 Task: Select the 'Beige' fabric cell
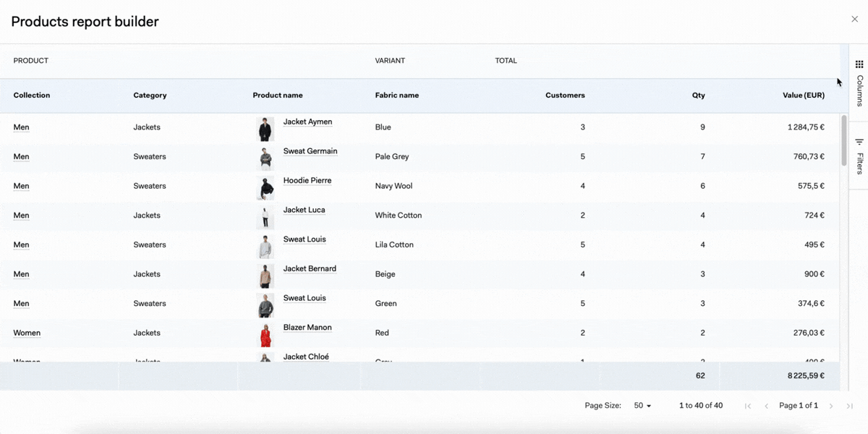click(386, 274)
